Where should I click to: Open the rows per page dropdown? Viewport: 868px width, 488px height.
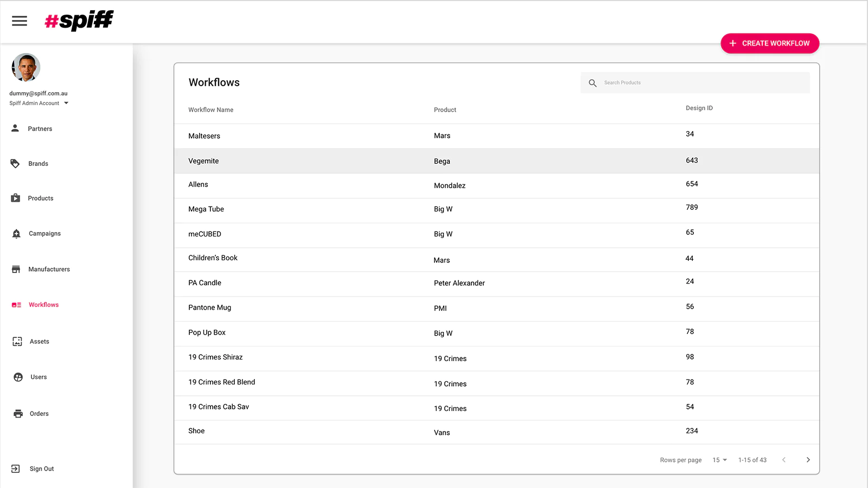coord(719,460)
